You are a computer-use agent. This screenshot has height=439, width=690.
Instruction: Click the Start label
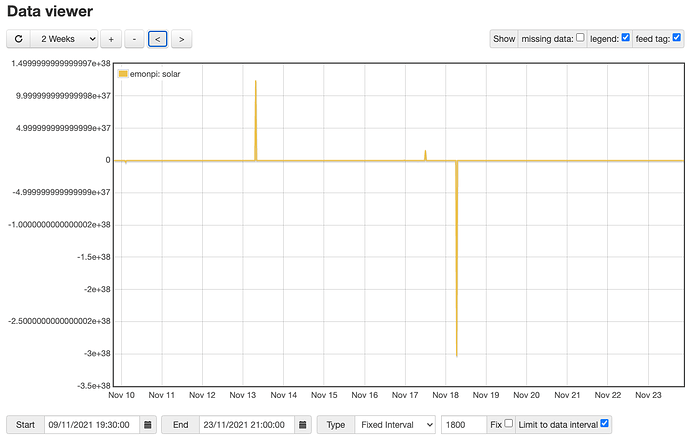click(25, 425)
